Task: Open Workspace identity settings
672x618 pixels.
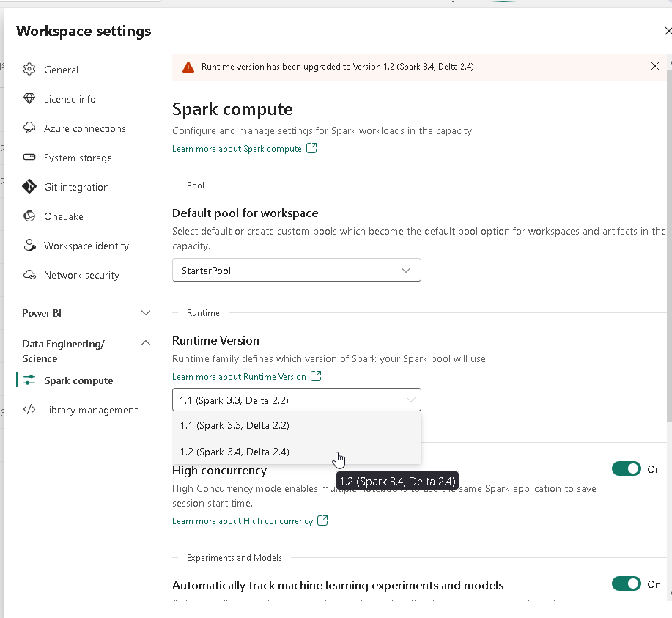Action: click(x=29, y=246)
